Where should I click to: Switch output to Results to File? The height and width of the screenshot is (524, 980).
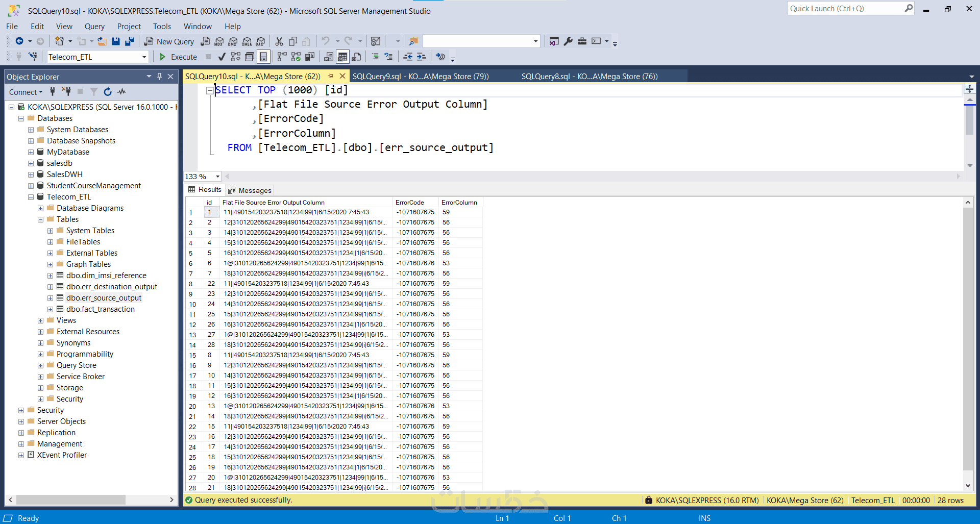click(x=356, y=57)
